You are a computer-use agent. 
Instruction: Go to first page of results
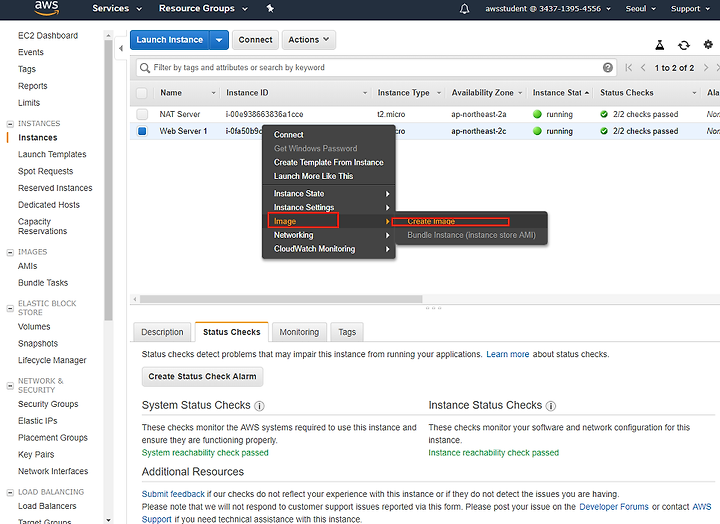[x=629, y=68]
